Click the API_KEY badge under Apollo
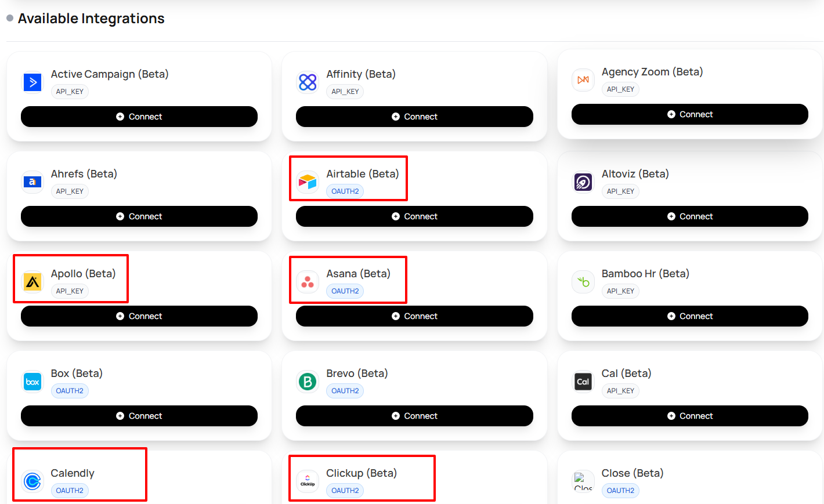The width and height of the screenshot is (824, 504). [70, 291]
